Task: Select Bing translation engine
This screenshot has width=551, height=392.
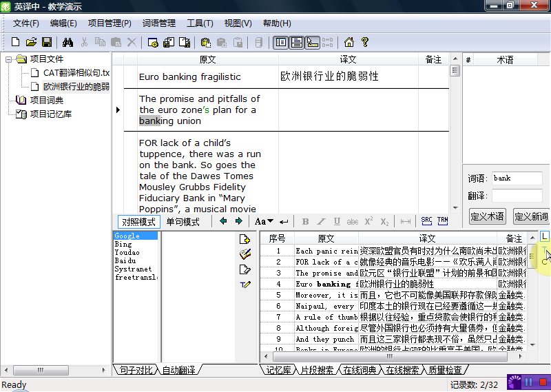Action: (123, 244)
